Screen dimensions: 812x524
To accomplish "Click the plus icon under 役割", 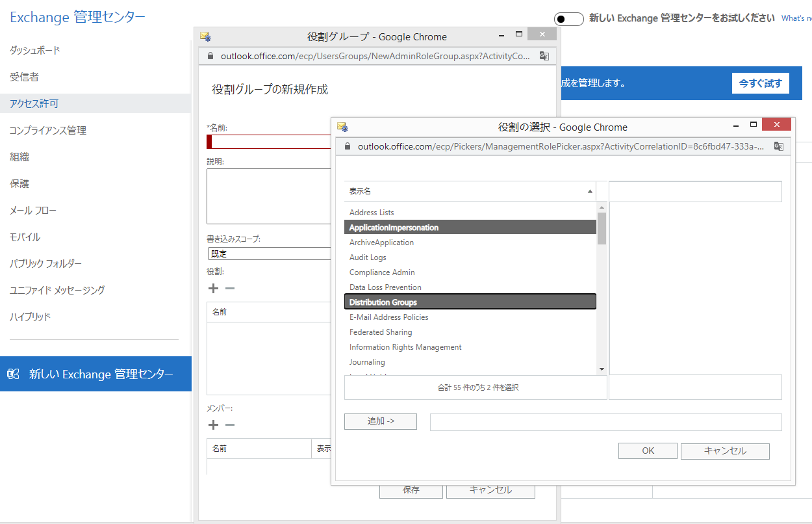I will [x=213, y=288].
